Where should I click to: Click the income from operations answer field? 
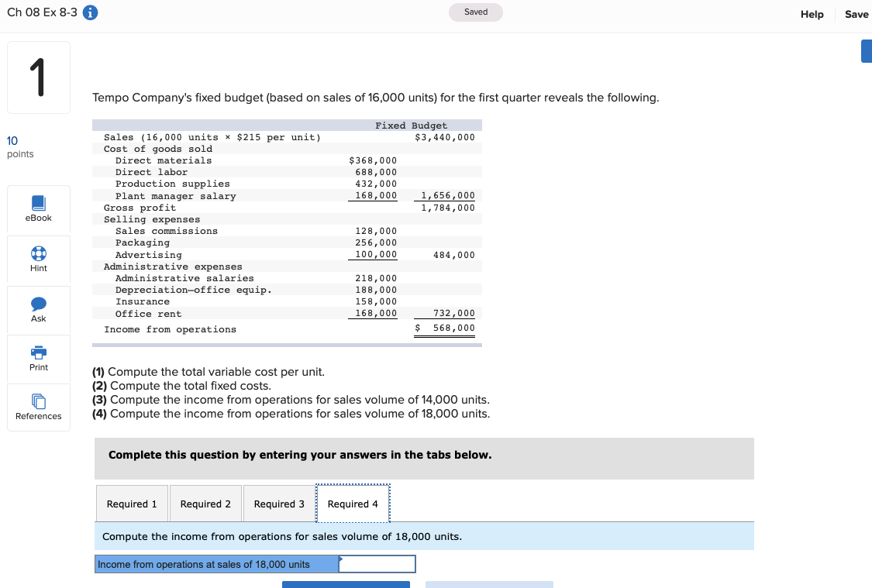point(377,564)
